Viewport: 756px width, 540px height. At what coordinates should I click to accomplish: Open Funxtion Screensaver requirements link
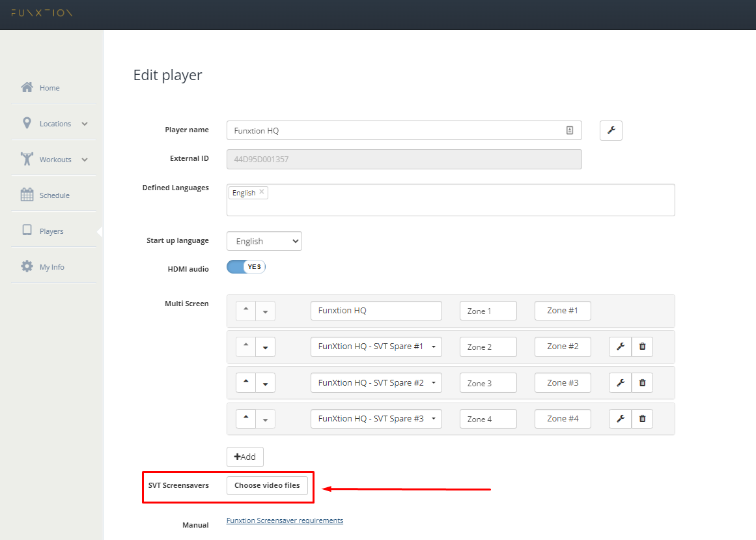pos(285,520)
